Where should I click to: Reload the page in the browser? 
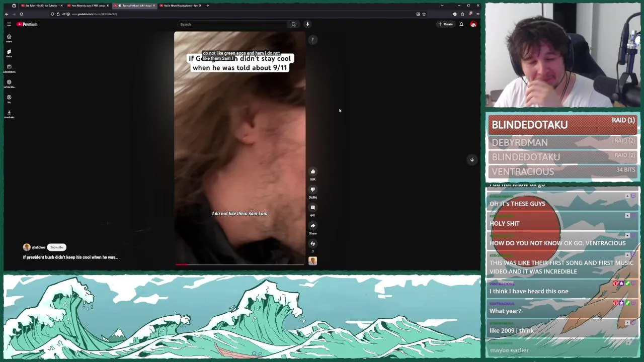pos(21,14)
